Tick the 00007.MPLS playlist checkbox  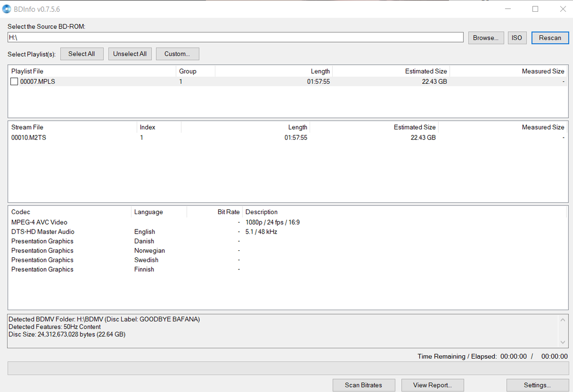[x=14, y=81]
